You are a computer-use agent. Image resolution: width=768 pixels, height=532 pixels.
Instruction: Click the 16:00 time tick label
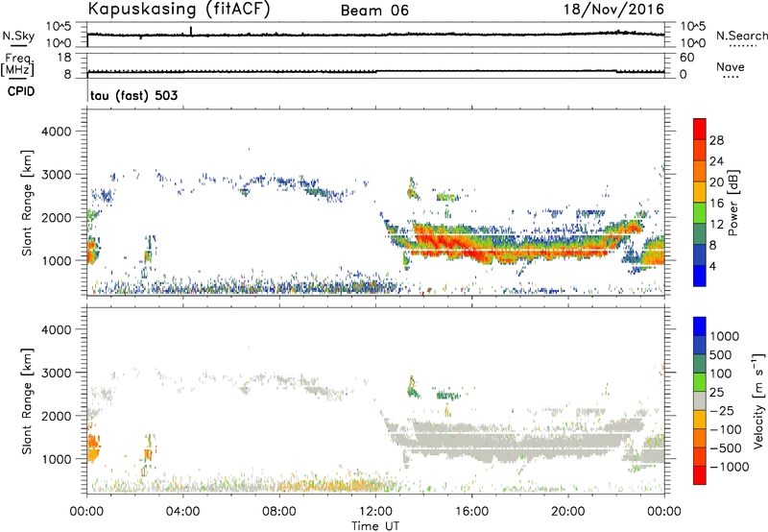pyautogui.click(x=471, y=512)
